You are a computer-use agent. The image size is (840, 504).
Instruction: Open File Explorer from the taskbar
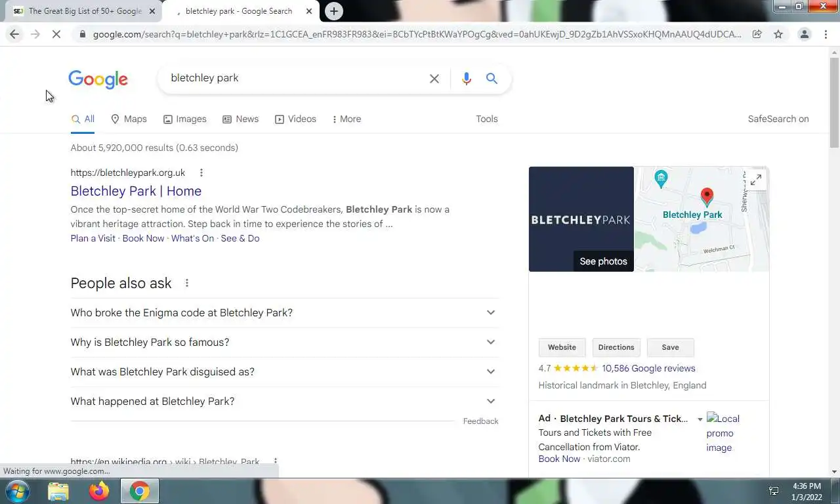click(58, 492)
